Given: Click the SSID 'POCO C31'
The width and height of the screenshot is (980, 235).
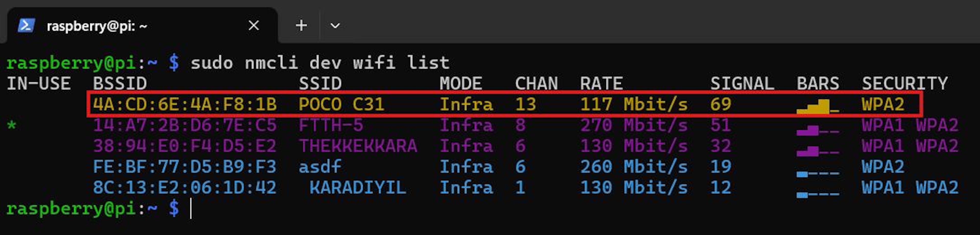Looking at the screenshot, I should tap(342, 104).
